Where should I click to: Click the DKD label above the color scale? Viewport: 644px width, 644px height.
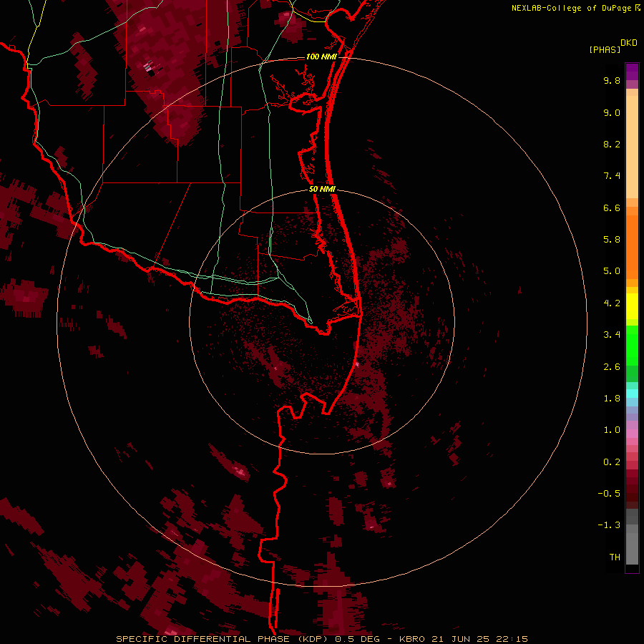tap(629, 43)
